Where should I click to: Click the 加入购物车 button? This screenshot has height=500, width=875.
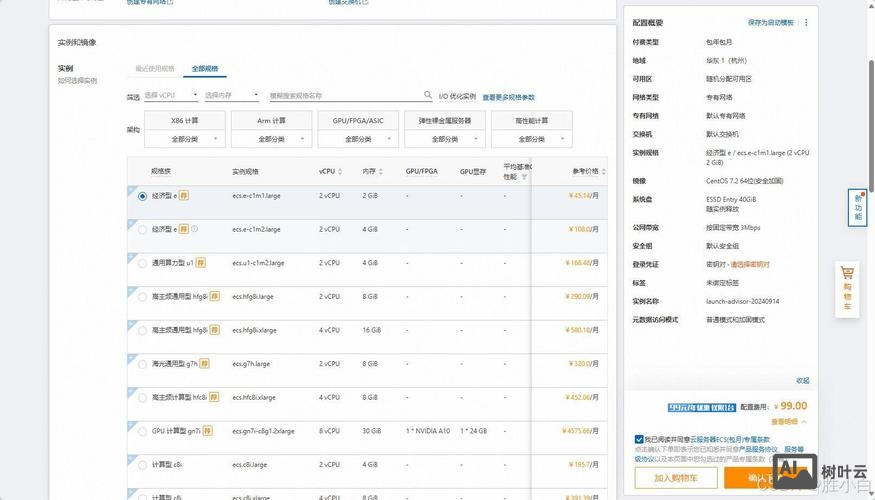[x=676, y=478]
